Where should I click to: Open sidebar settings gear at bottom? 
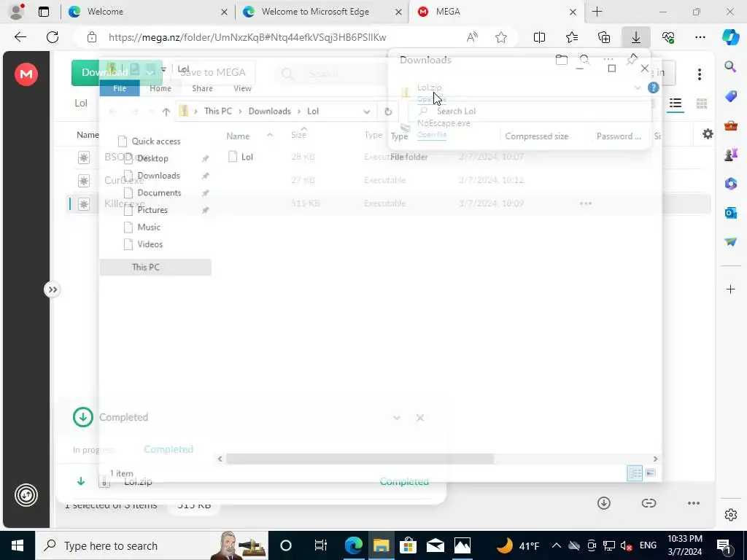pyautogui.click(x=730, y=514)
